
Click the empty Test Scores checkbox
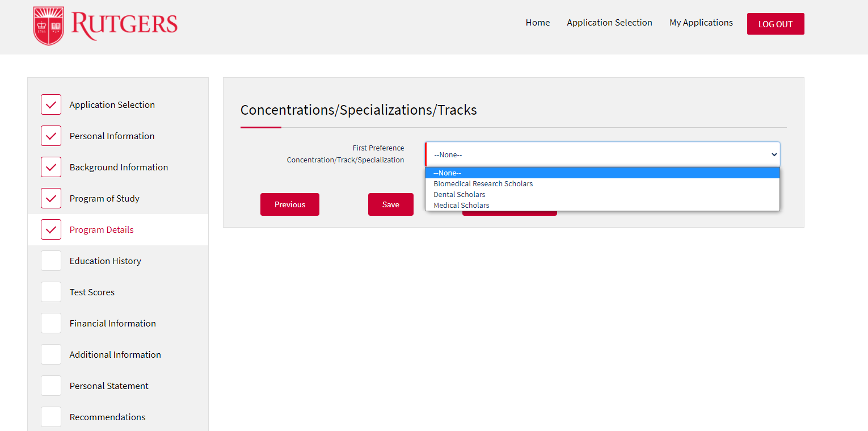[51, 292]
